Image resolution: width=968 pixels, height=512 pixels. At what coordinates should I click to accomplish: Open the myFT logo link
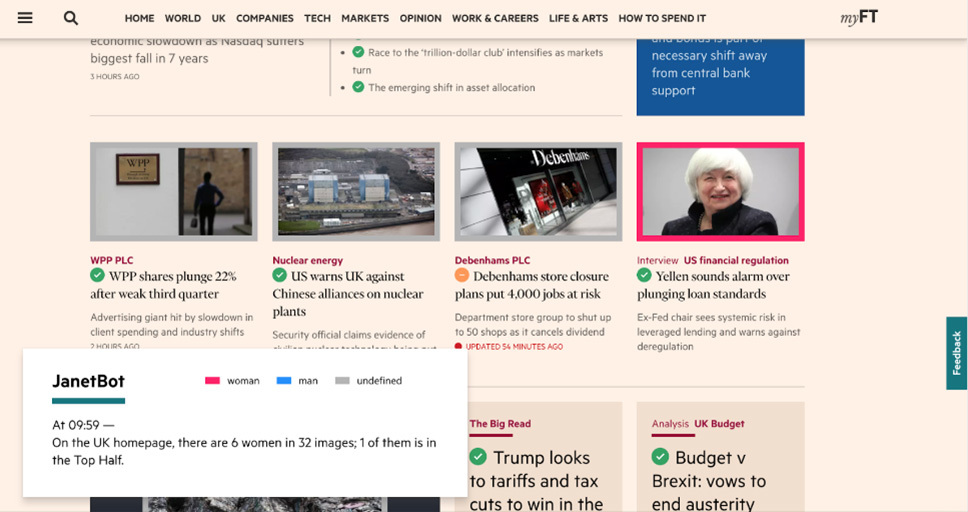(859, 18)
